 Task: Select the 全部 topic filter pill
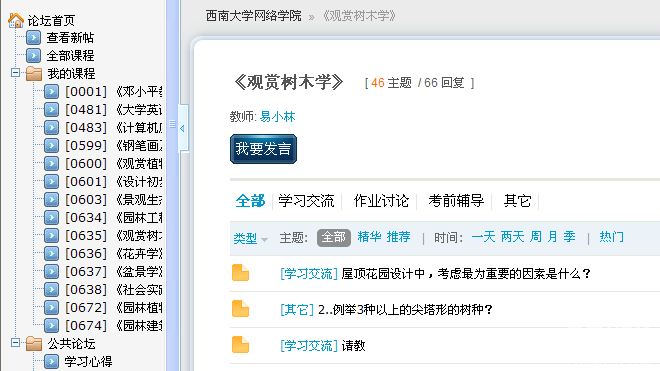(334, 238)
